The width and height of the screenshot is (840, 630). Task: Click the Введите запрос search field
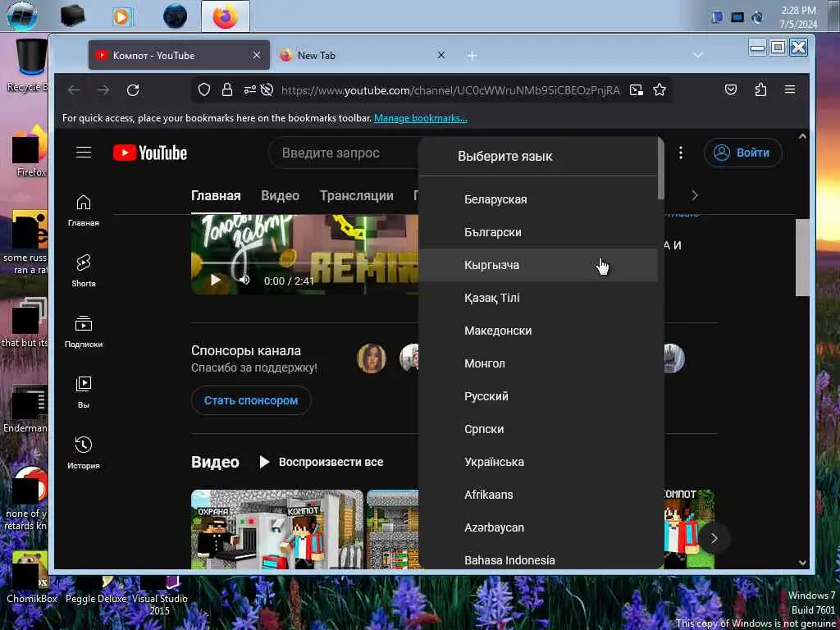[343, 153]
